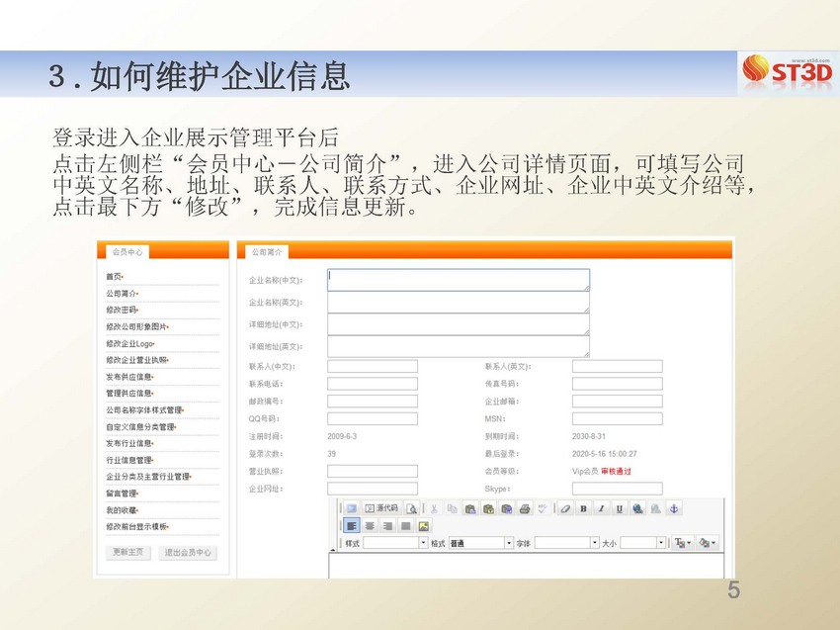Select 修改企业Logo from the sidebar
Viewport: 840px width, 630px height.
[130, 343]
